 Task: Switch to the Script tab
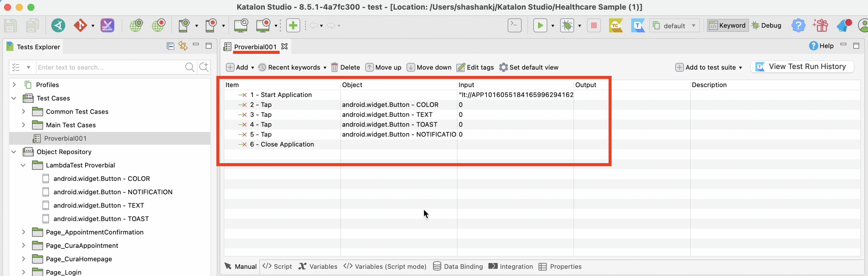pyautogui.click(x=277, y=267)
